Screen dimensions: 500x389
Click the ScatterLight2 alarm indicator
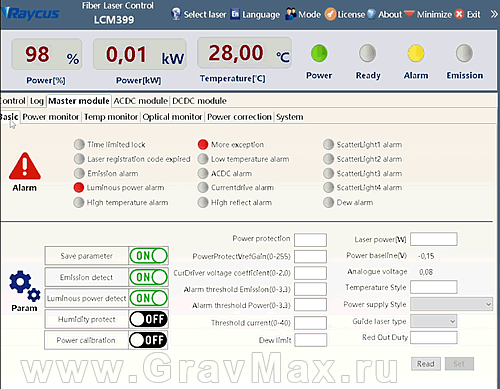tap(328, 159)
